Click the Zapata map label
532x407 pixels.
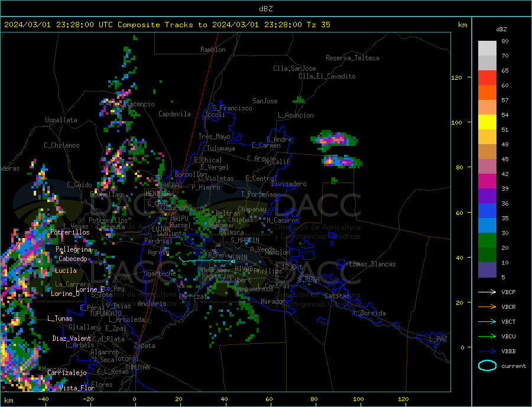(145, 346)
